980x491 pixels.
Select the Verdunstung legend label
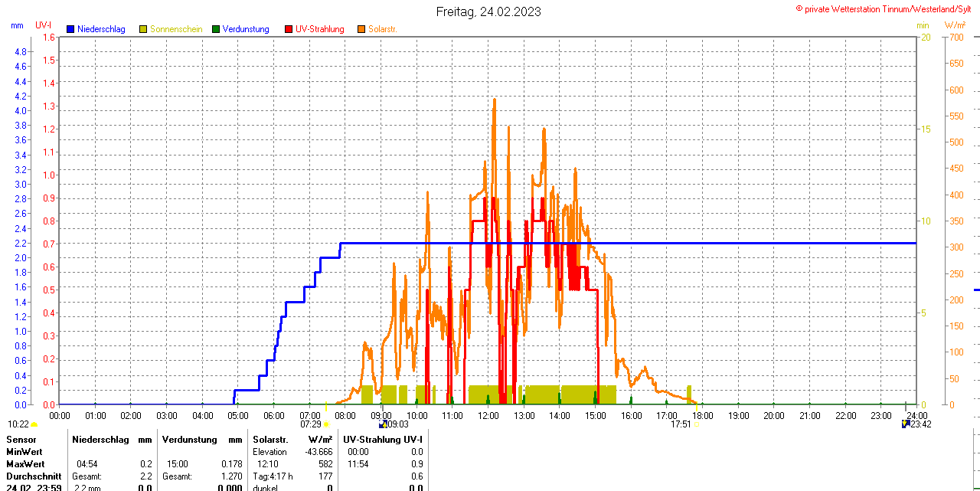246,29
